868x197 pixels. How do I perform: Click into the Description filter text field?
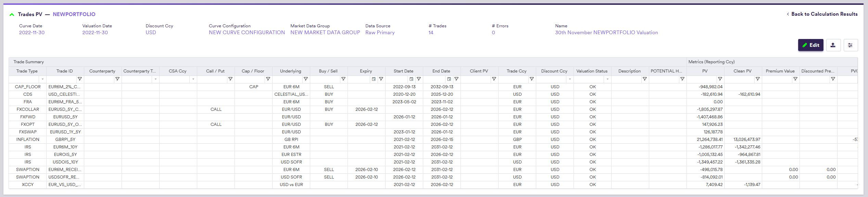(x=627, y=79)
